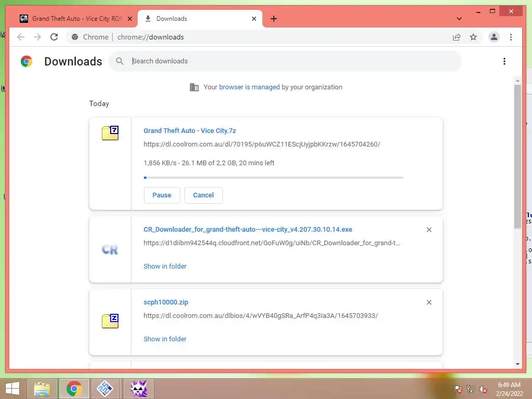Click the search magnifier icon
This screenshot has height=399, width=532.
[x=120, y=61]
